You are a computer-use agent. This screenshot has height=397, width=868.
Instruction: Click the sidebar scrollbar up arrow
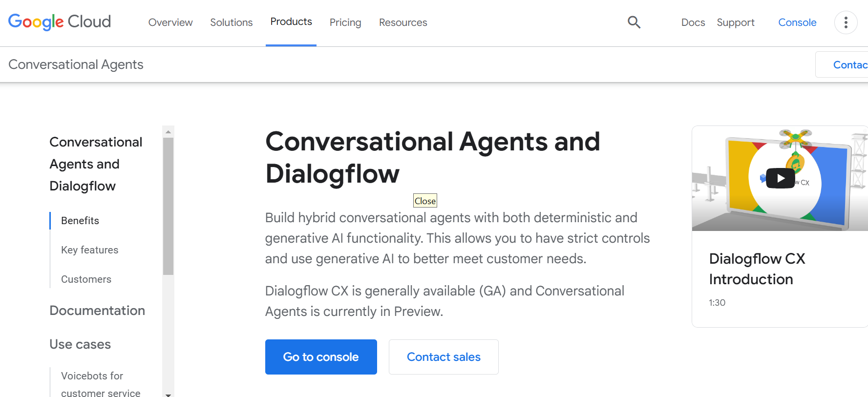pos(168,132)
